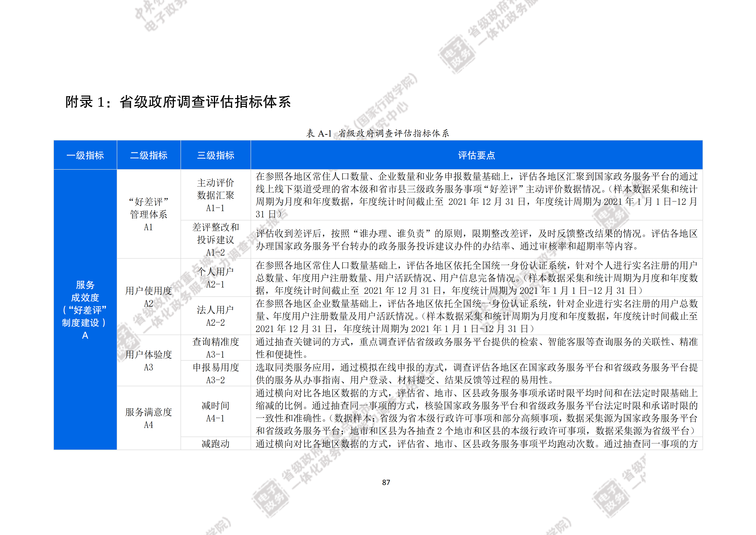The width and height of the screenshot is (756, 535).
Task: Click the 减跑动 cell in last row
Action: pyautogui.click(x=215, y=444)
